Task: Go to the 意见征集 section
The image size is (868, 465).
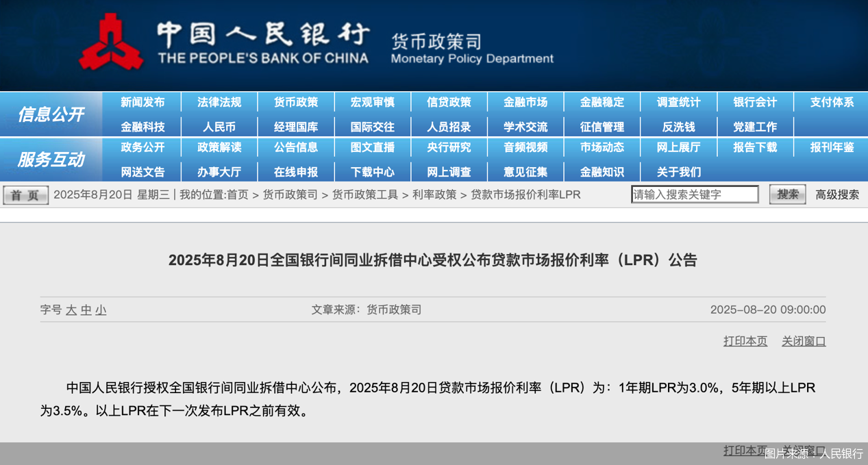Action: pos(525,172)
